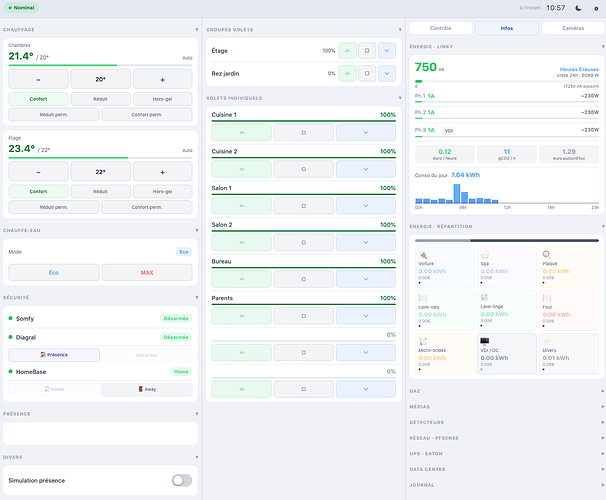
Task: Toggle dark mode moon icon
Action: [x=578, y=8]
